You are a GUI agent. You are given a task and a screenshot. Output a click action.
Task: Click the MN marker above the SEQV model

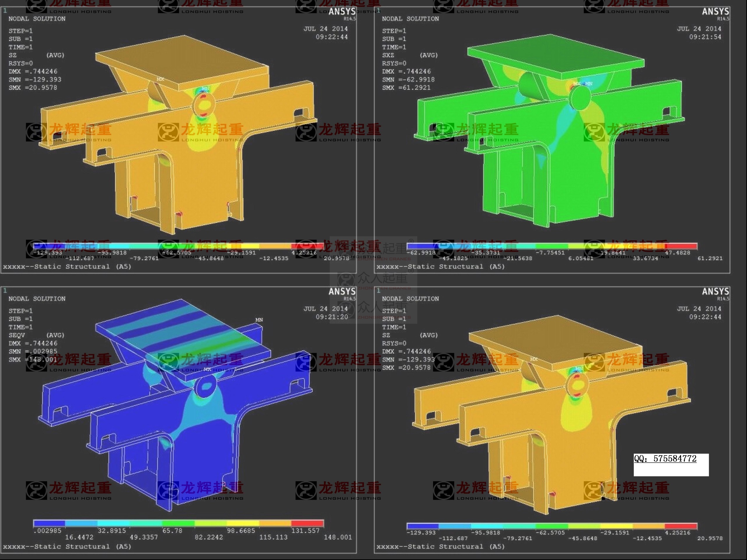[x=259, y=320]
